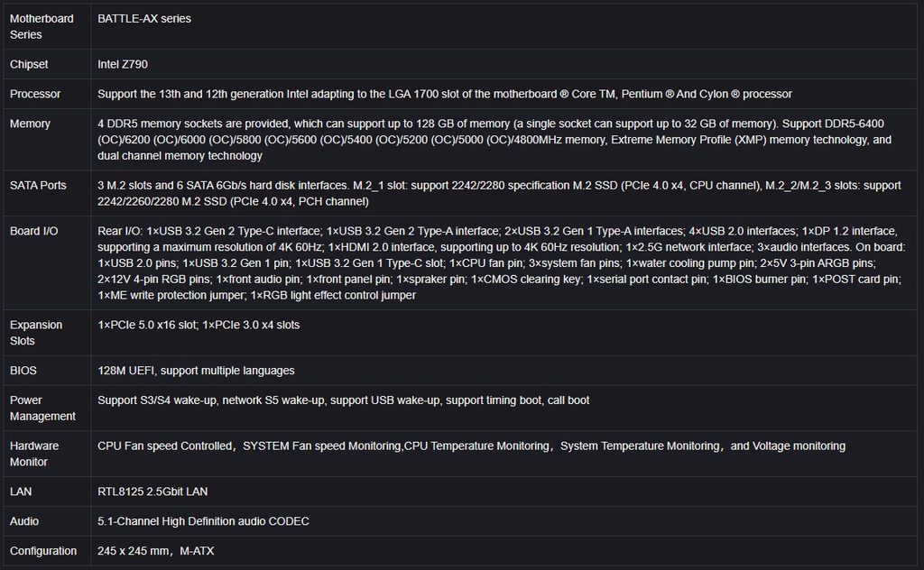This screenshot has height=570, width=924.
Task: Click the DDR5 memory sockets description
Action: click(494, 140)
